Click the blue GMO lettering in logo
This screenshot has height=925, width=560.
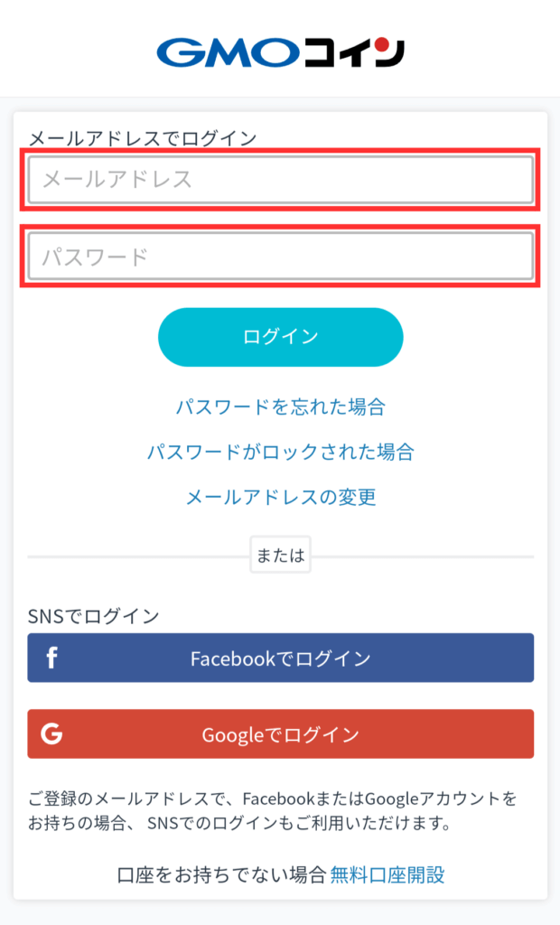[228, 52]
